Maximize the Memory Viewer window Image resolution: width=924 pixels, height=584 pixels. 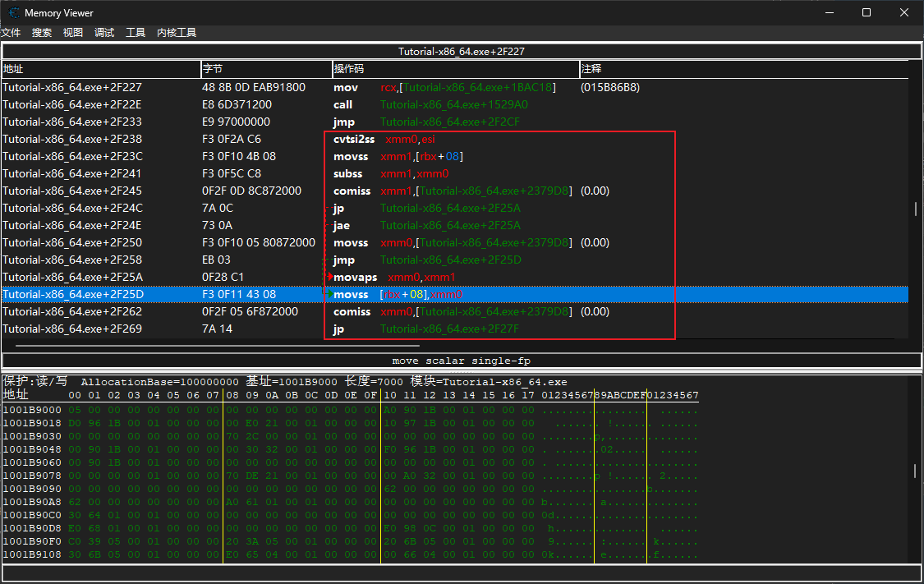click(x=867, y=13)
